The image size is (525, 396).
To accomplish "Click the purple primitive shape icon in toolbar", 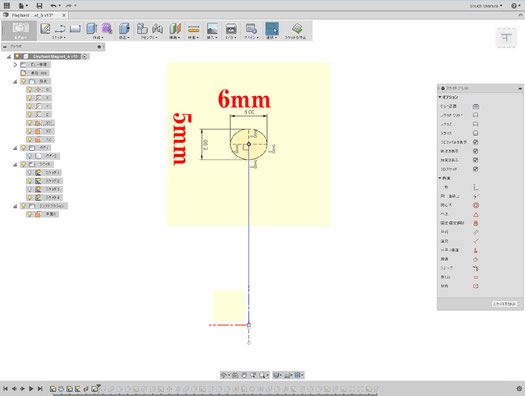I will 107,28.
